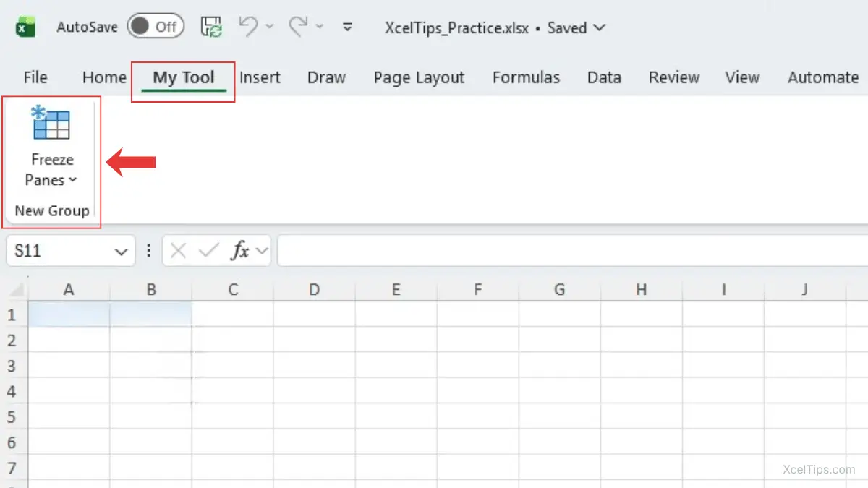Click the Excel app logo icon

tap(26, 27)
